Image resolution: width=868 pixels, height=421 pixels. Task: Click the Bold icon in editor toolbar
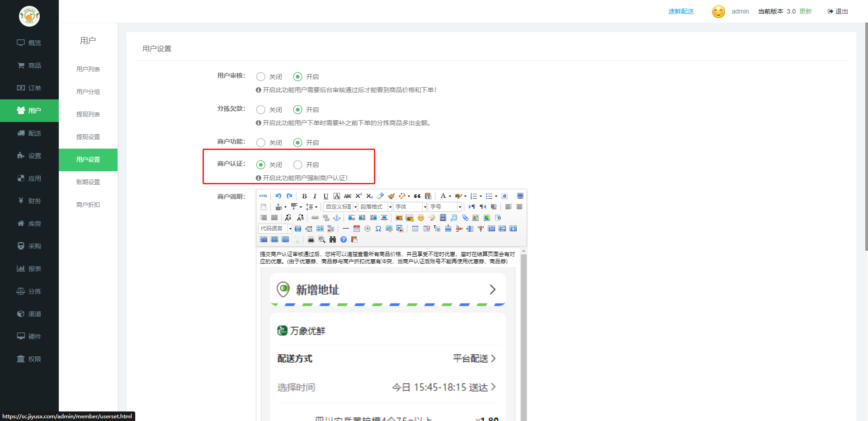click(304, 196)
